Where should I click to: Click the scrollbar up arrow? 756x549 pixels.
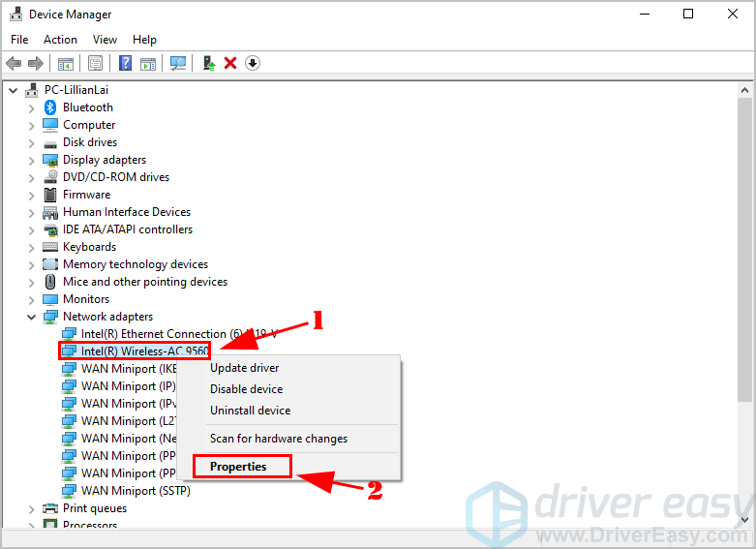click(x=744, y=90)
